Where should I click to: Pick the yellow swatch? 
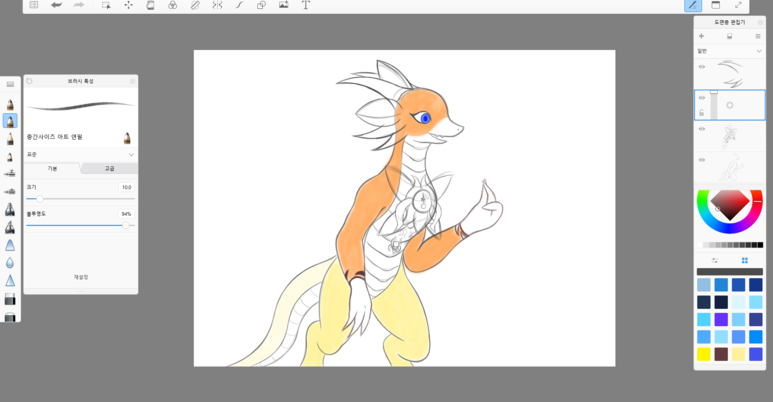point(703,354)
